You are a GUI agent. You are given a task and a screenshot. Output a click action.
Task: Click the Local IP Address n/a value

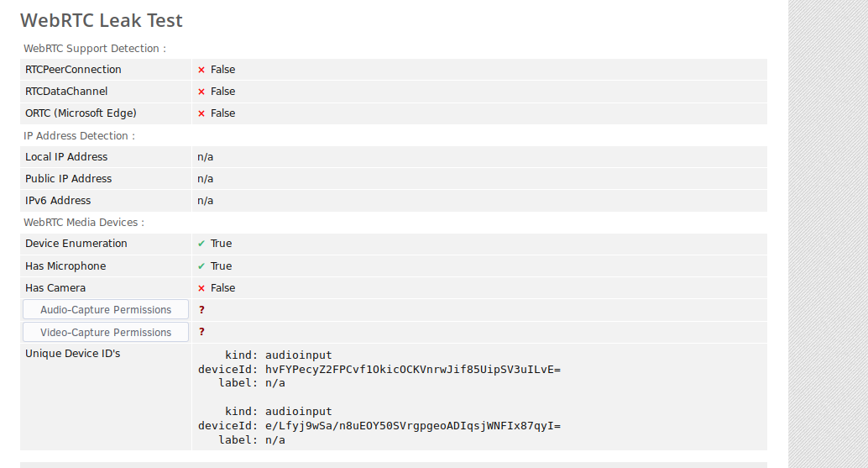[x=206, y=157]
